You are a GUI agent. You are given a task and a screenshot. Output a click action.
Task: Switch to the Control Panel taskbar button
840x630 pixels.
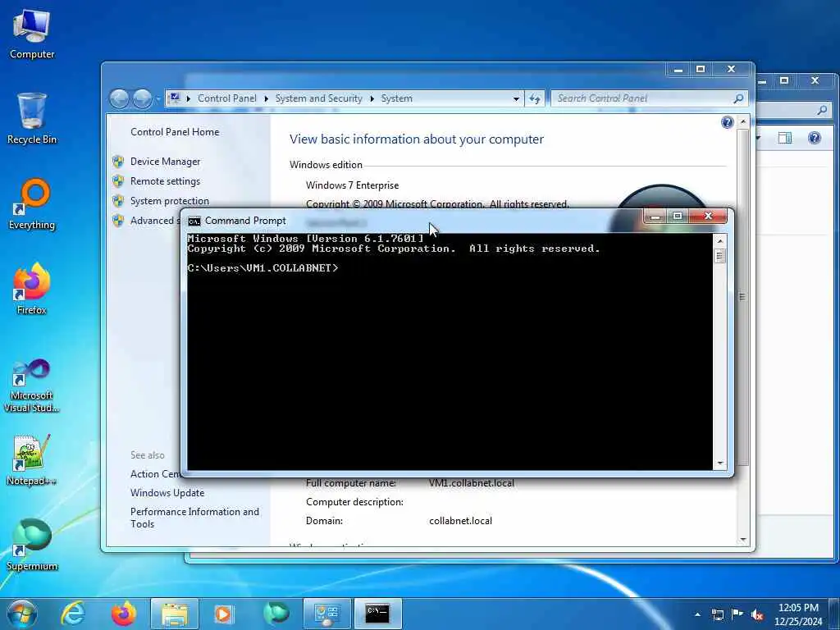pyautogui.click(x=327, y=614)
